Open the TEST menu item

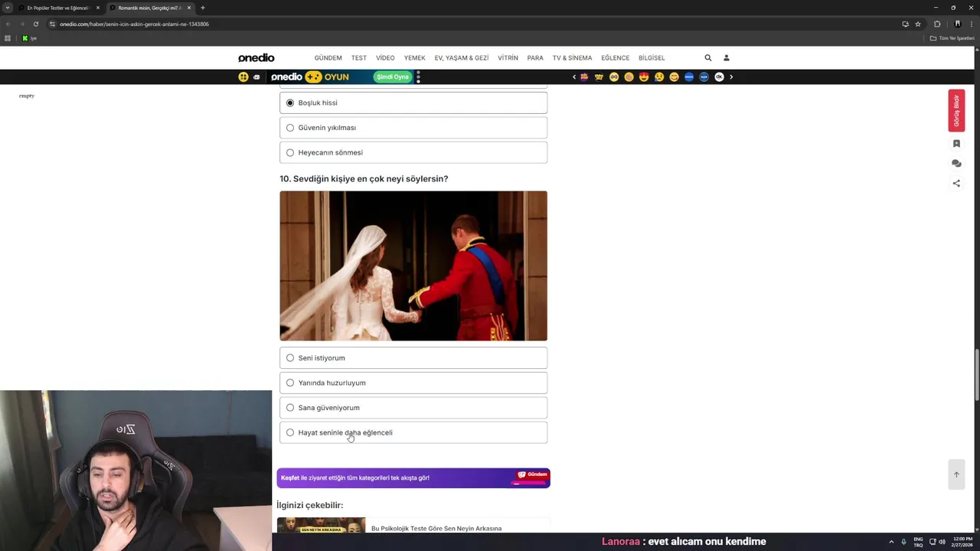[359, 58]
